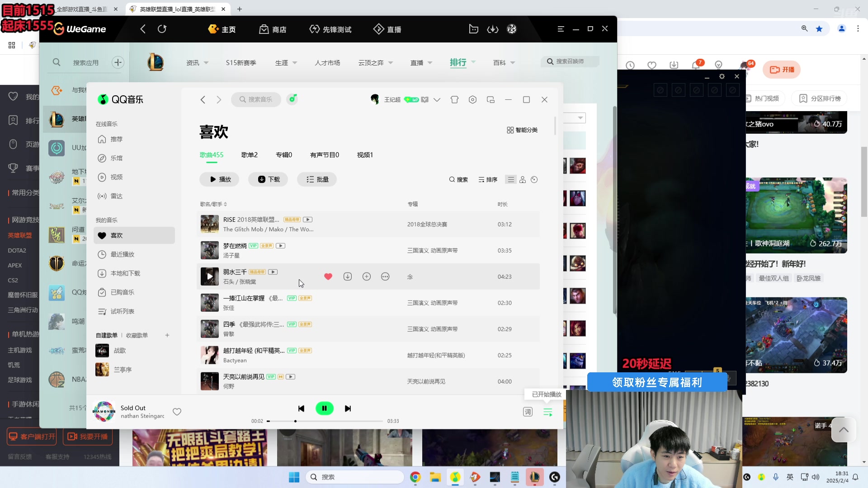This screenshot has height=488, width=868.
Task: Open the play queue list icon
Action: click(x=547, y=412)
